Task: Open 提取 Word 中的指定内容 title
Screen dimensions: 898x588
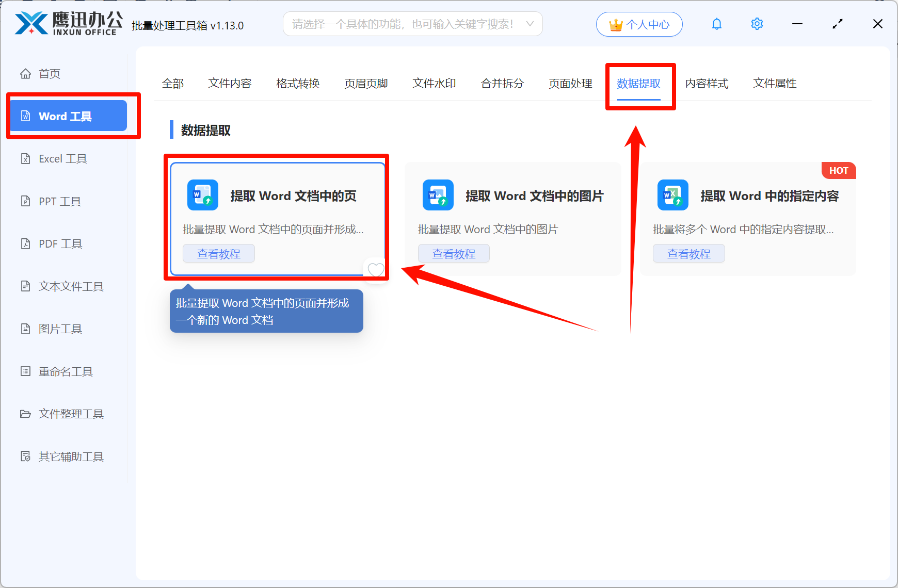Action: (x=769, y=196)
